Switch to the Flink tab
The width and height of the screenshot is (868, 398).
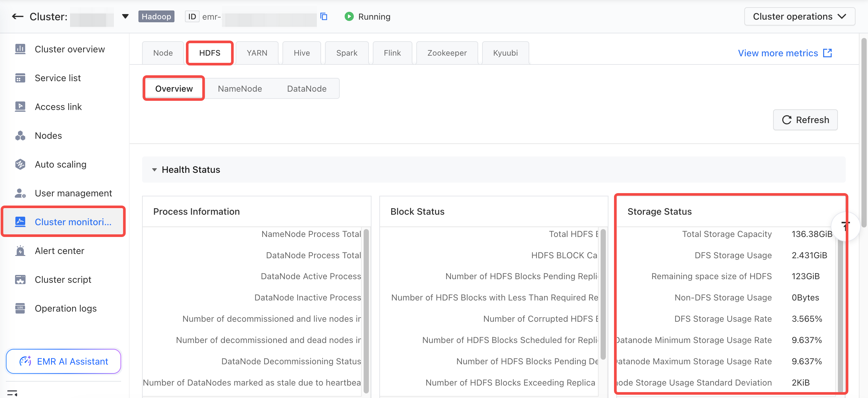coord(392,53)
